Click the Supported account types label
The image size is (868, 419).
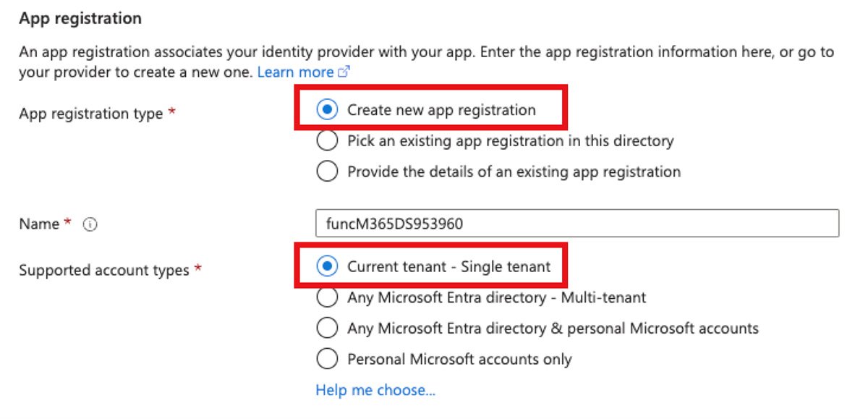coord(104,270)
